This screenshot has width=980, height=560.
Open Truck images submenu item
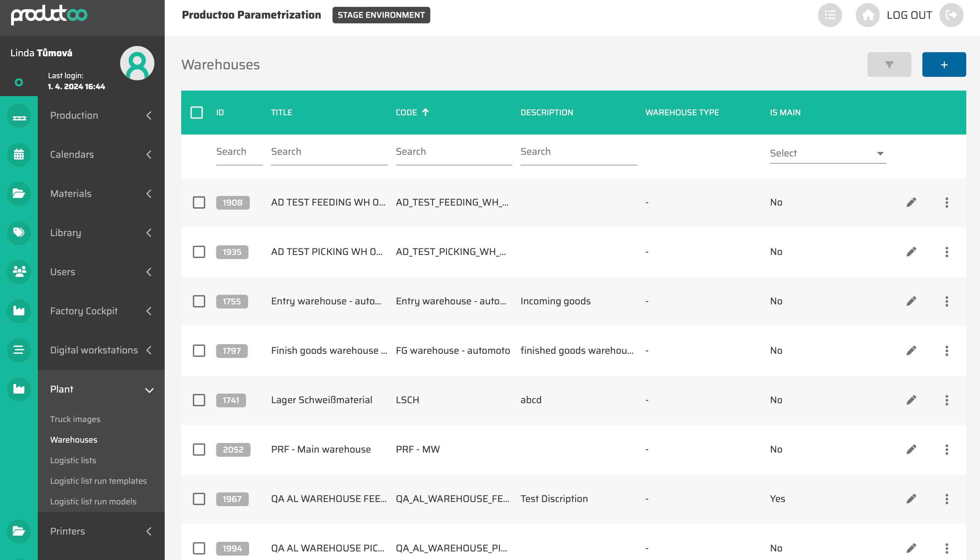(75, 419)
